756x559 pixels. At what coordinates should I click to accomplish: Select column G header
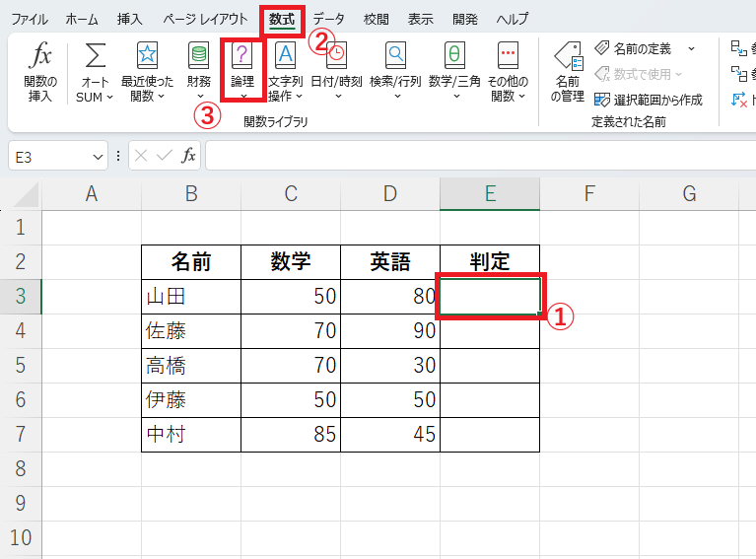click(689, 194)
